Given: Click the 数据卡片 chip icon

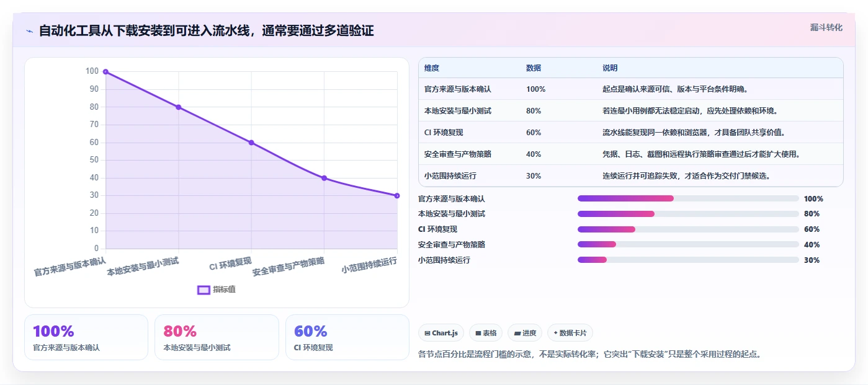Looking at the screenshot, I should (x=555, y=333).
